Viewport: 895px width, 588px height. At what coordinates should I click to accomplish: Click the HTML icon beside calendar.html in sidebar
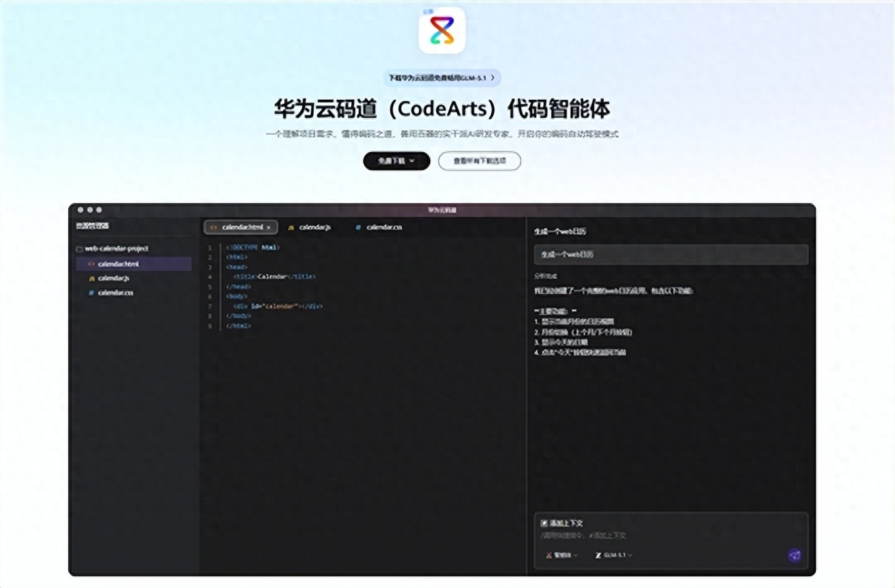pos(91,264)
